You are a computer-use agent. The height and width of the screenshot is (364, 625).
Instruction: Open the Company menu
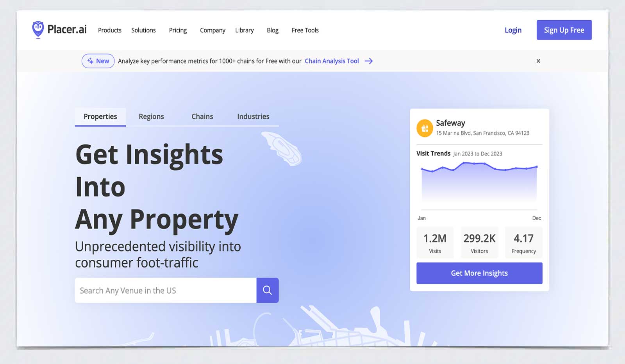pyautogui.click(x=212, y=30)
